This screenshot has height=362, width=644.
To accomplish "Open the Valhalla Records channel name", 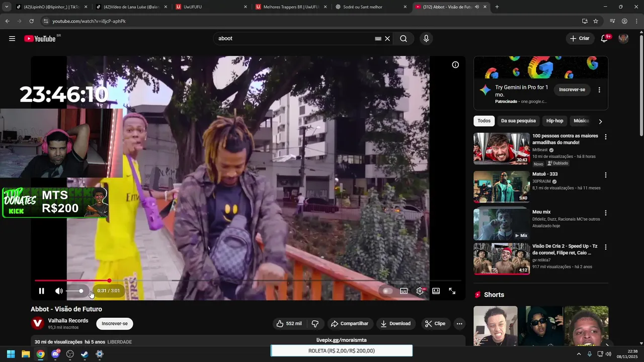I will click(68, 321).
